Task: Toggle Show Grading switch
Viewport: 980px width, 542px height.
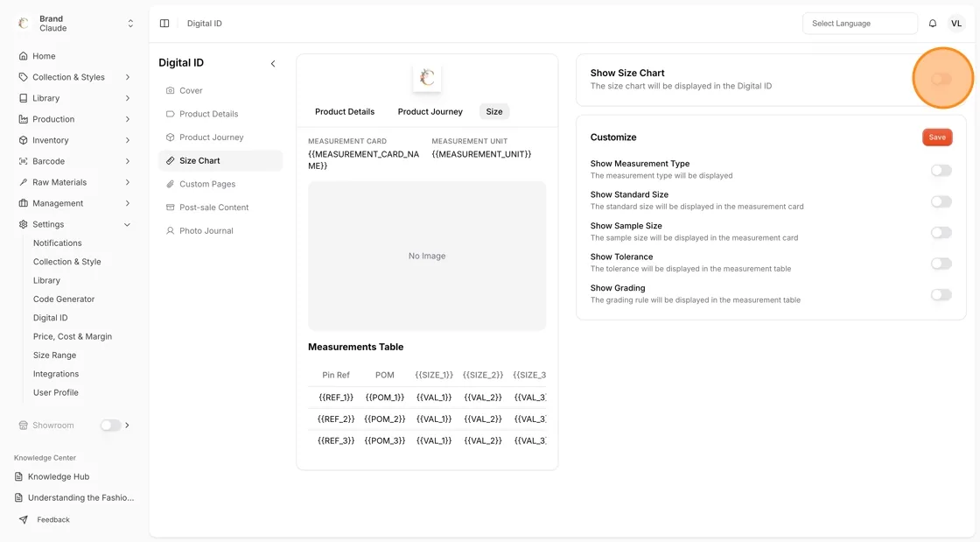Action: click(941, 294)
